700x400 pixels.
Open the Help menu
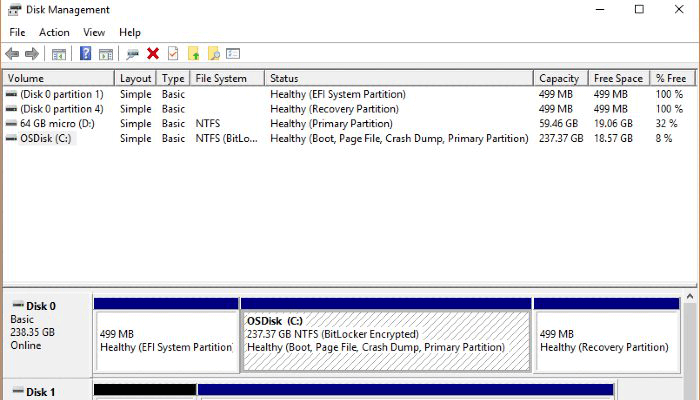point(130,32)
